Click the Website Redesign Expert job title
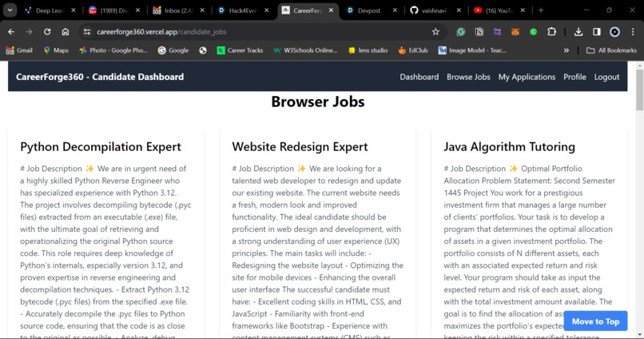 click(300, 146)
